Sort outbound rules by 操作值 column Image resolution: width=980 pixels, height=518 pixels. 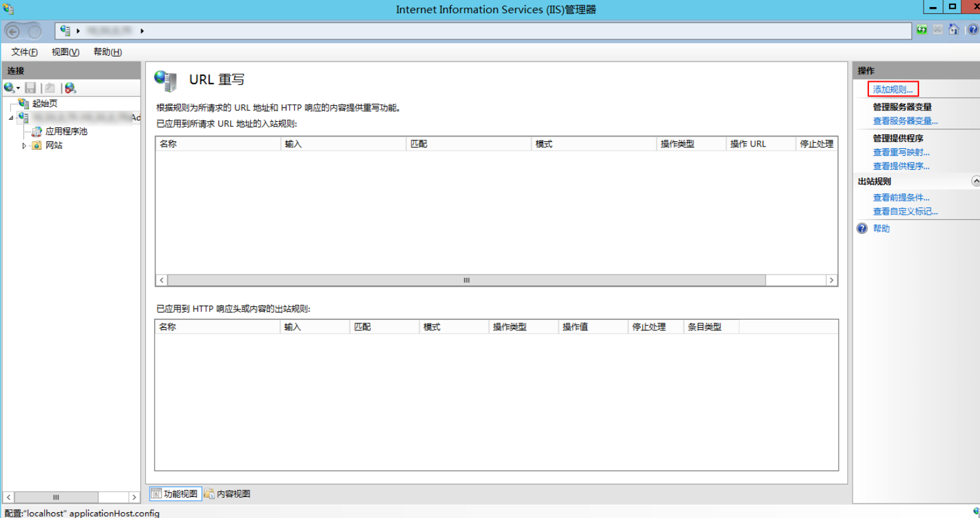click(593, 327)
